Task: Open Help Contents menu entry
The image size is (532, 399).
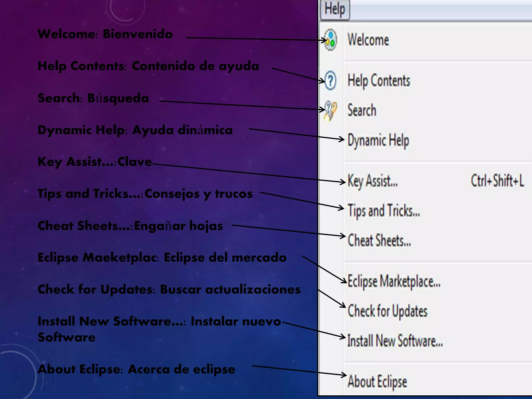Action: tap(379, 81)
